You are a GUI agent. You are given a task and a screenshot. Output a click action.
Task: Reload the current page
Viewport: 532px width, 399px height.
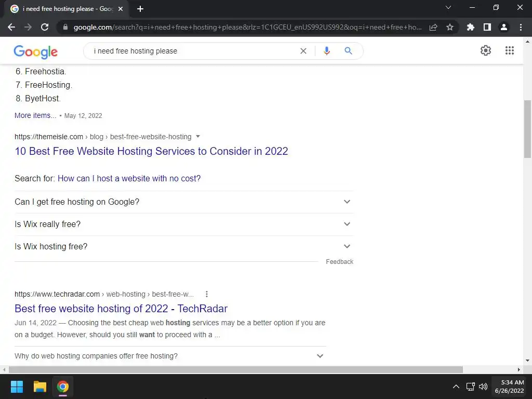[45, 27]
